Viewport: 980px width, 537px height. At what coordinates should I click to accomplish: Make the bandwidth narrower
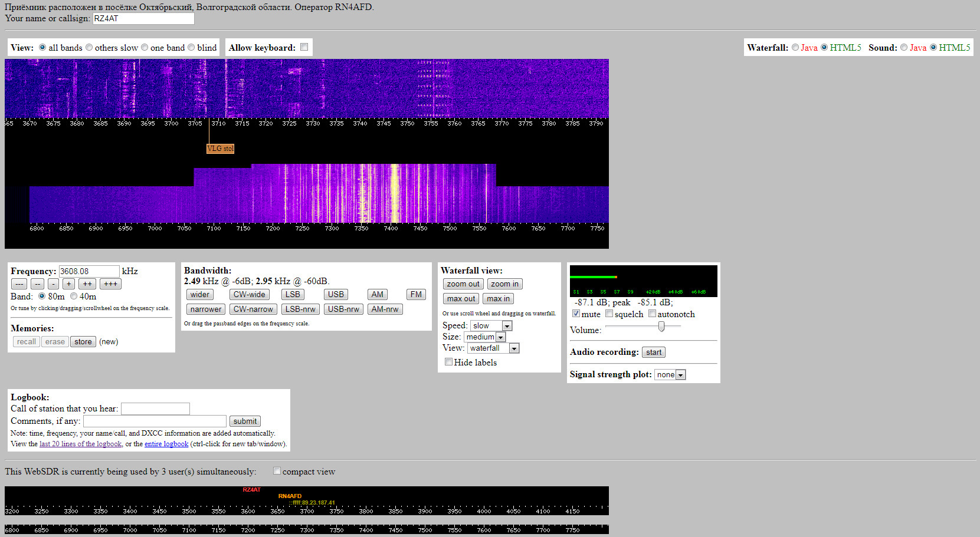point(206,309)
